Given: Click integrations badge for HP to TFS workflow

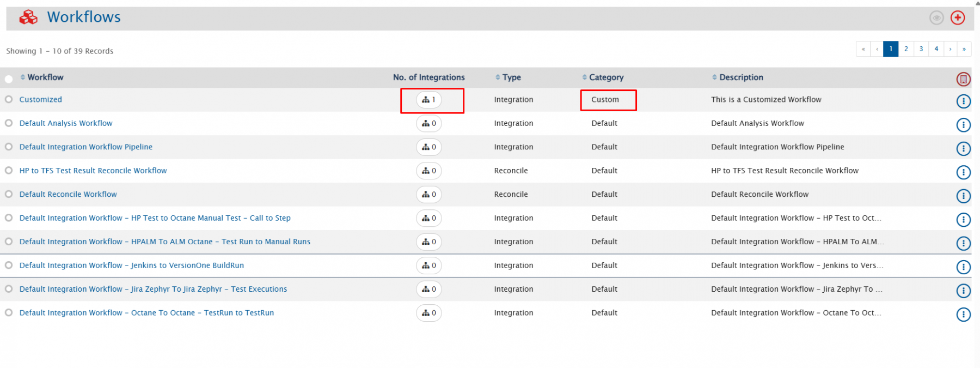Looking at the screenshot, I should (x=429, y=171).
